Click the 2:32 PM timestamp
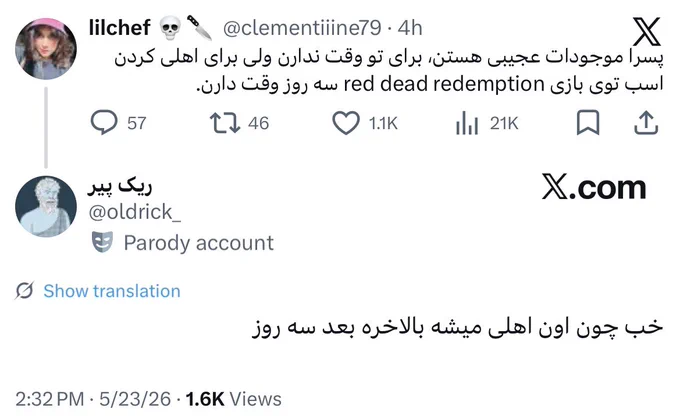 pyautogui.click(x=50, y=399)
